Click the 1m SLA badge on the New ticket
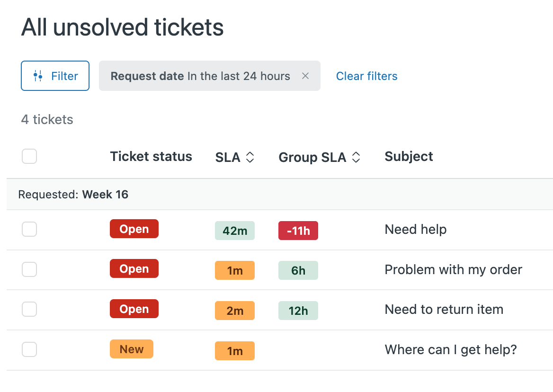 235,350
